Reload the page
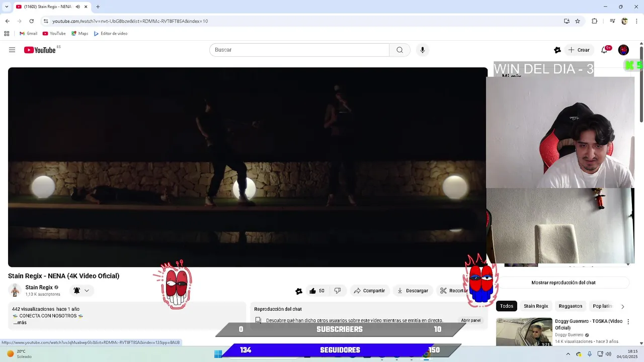Image resolution: width=644 pixels, height=362 pixels. (31, 21)
